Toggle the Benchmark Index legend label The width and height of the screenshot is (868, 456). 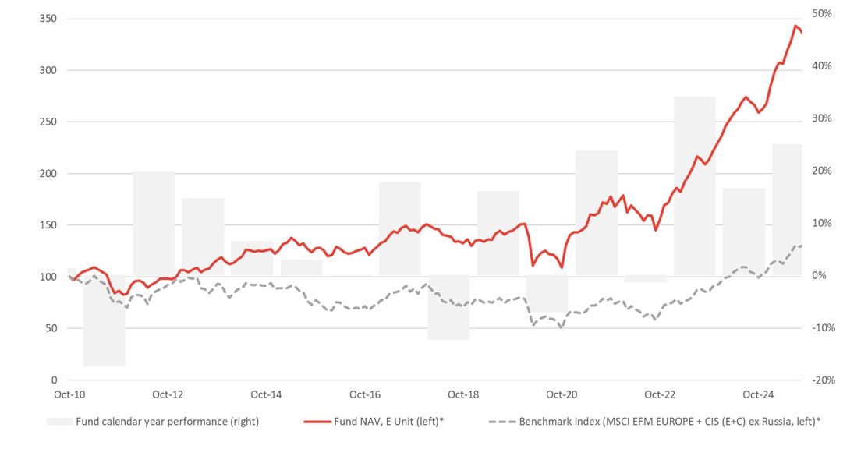(x=669, y=422)
